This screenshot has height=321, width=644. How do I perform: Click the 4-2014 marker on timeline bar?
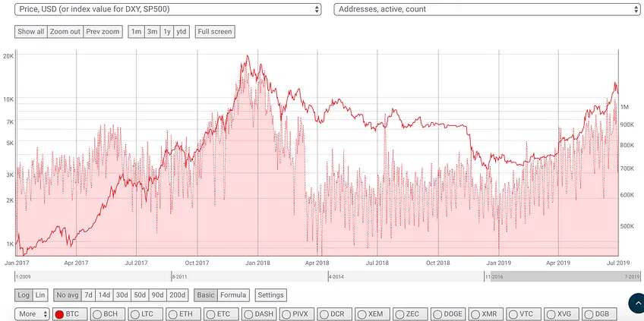[x=336, y=277]
